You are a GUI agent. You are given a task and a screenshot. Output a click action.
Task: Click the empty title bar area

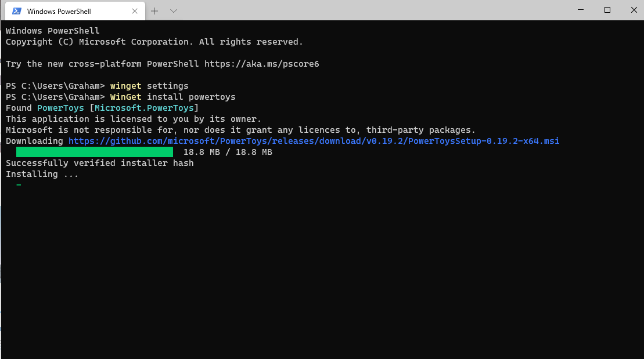click(x=370, y=10)
